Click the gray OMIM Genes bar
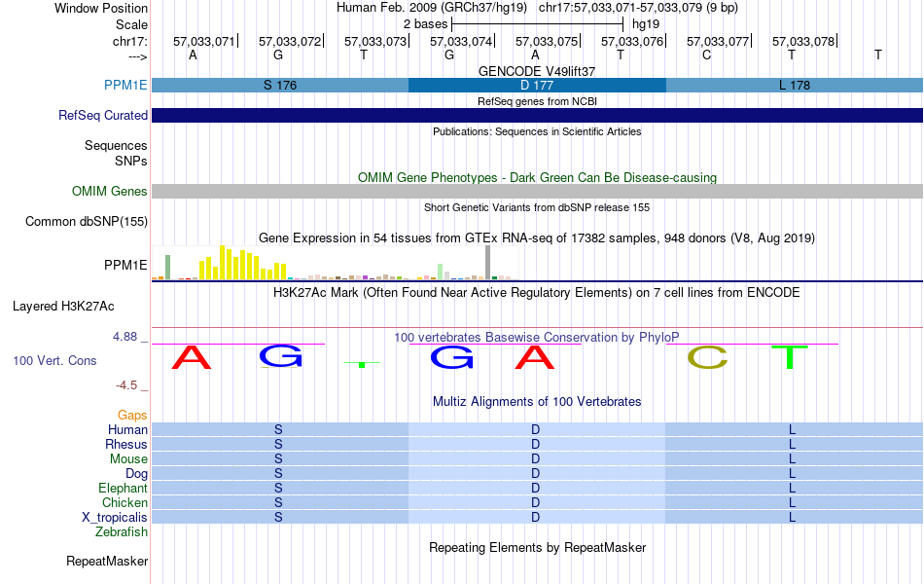924x584 pixels. click(x=537, y=191)
